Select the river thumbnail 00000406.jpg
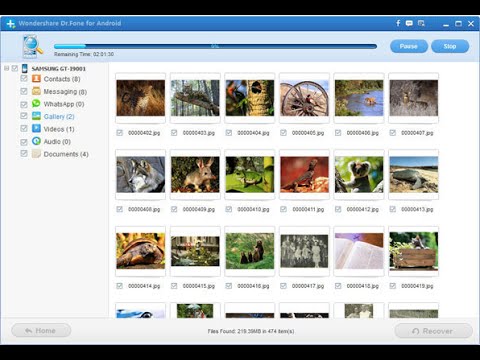Viewport: 480px width, 360px height. tap(359, 98)
